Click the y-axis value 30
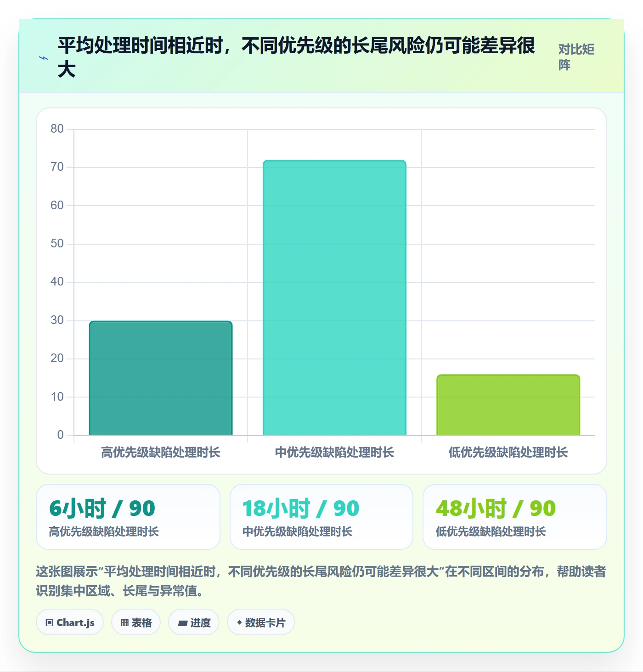Image resolution: width=643 pixels, height=672 pixels. (x=57, y=320)
